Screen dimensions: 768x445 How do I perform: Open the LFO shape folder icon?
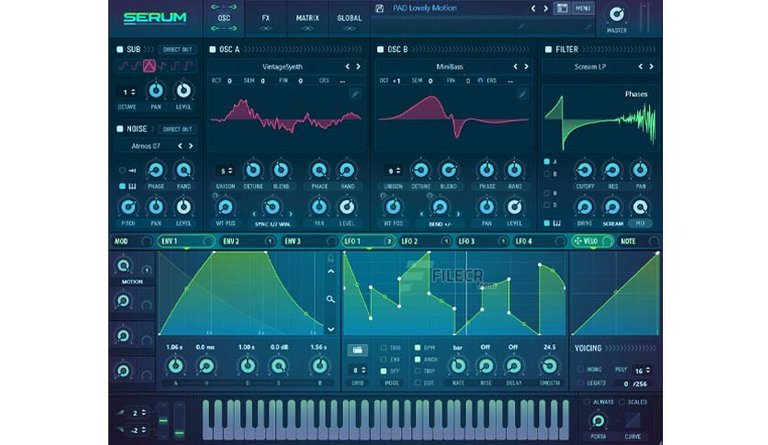(x=358, y=350)
